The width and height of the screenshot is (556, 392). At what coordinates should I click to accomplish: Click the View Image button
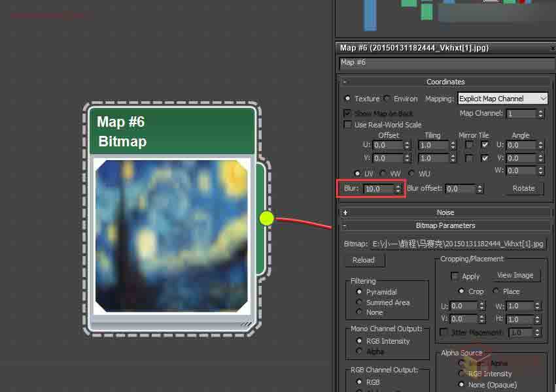click(x=515, y=275)
